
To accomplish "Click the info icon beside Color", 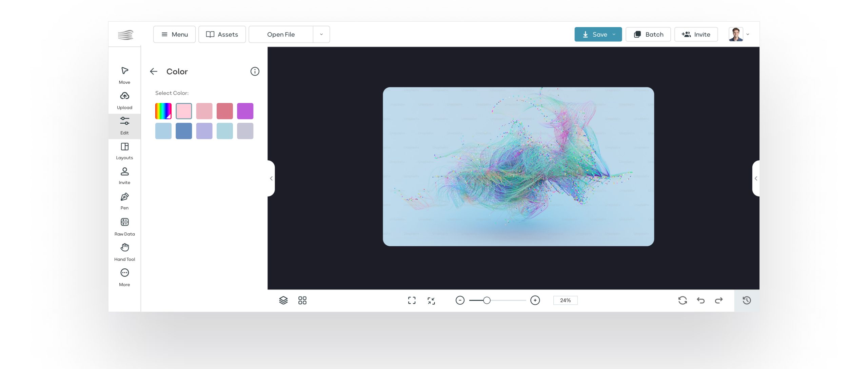I will [255, 71].
